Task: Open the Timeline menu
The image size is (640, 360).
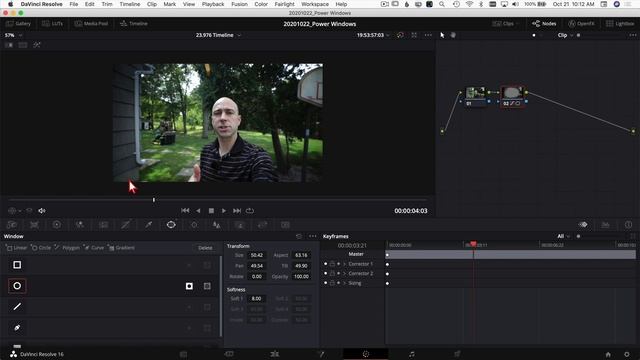Action: click(130, 4)
